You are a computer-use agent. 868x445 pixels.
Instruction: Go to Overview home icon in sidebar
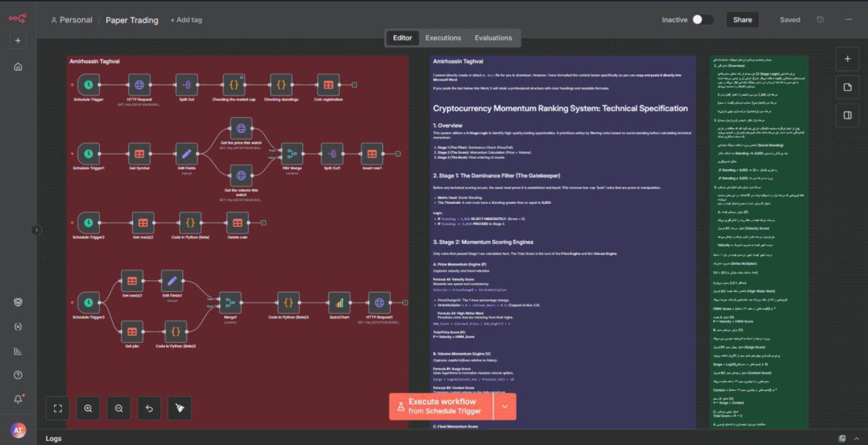tap(18, 67)
